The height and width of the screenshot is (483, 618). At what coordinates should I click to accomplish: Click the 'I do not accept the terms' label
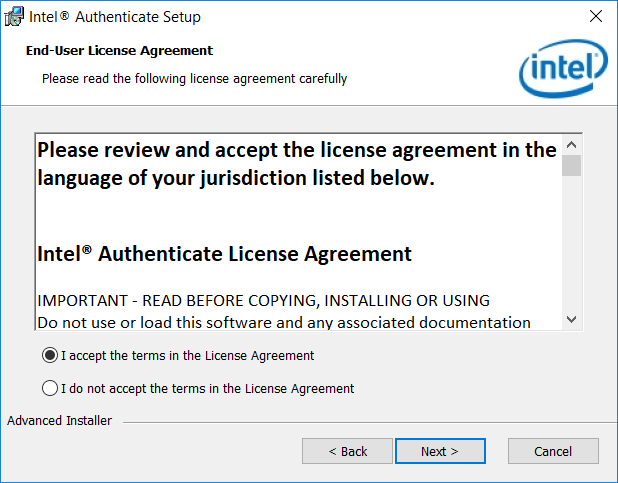(208, 389)
